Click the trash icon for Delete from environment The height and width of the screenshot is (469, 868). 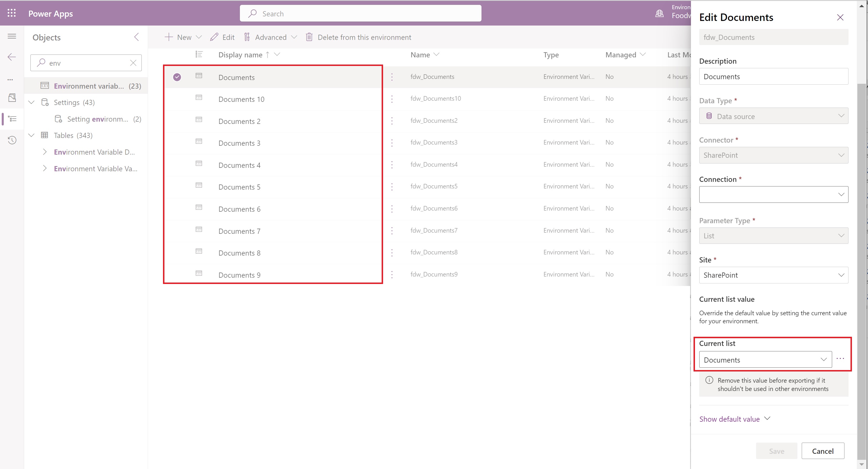309,37
